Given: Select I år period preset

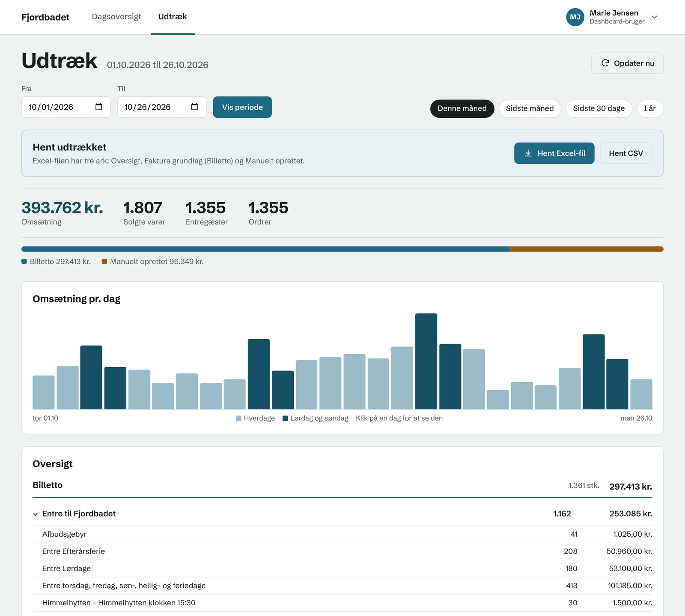Looking at the screenshot, I should 650,108.
